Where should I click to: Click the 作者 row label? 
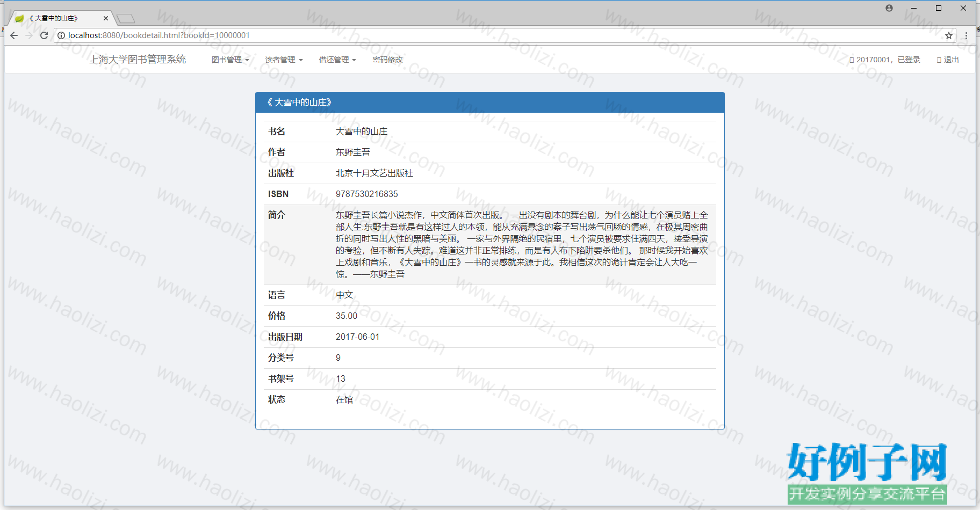click(x=277, y=152)
